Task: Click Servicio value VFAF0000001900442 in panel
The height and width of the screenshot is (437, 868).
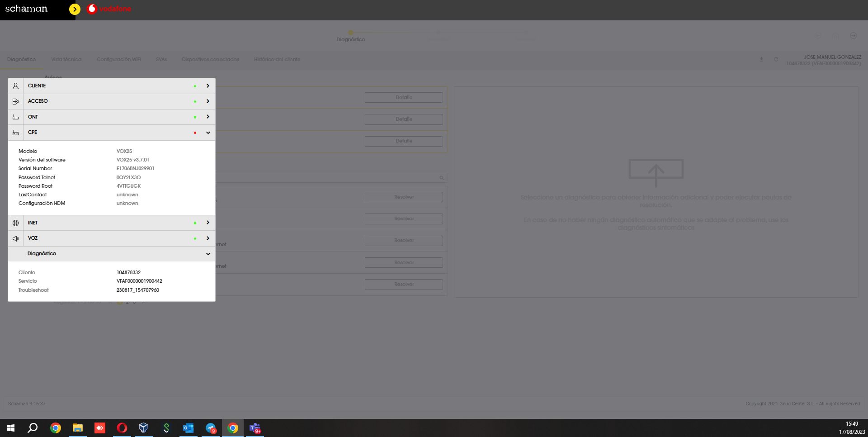Action: pyautogui.click(x=139, y=281)
